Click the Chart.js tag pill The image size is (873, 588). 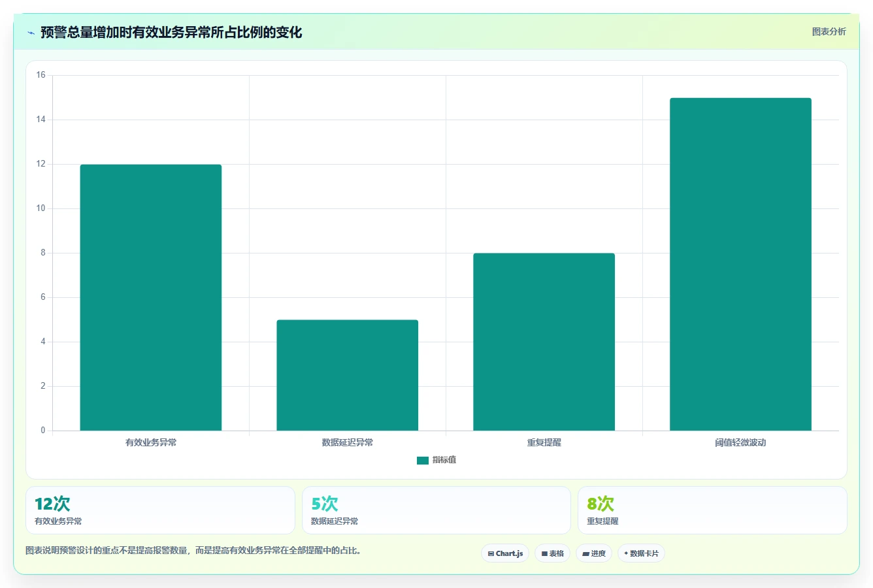[x=505, y=553]
